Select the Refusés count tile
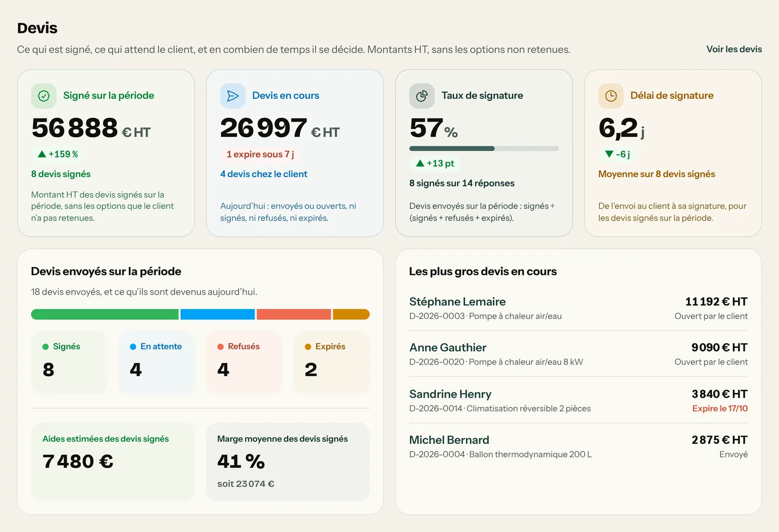The image size is (779, 532). [x=244, y=362]
